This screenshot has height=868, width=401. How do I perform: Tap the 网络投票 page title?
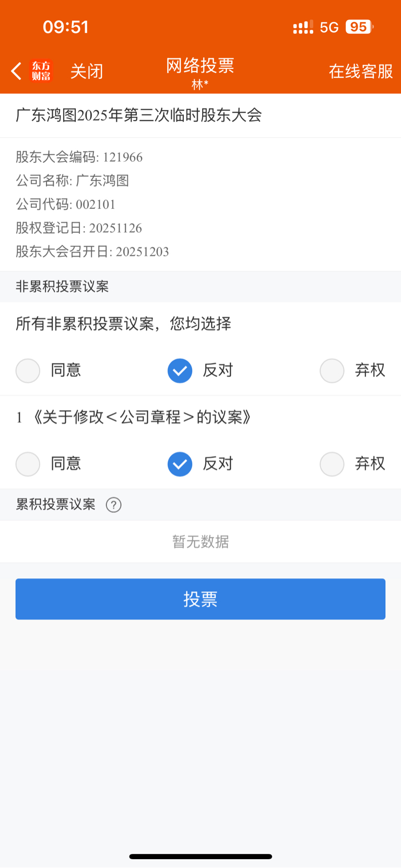(x=200, y=66)
